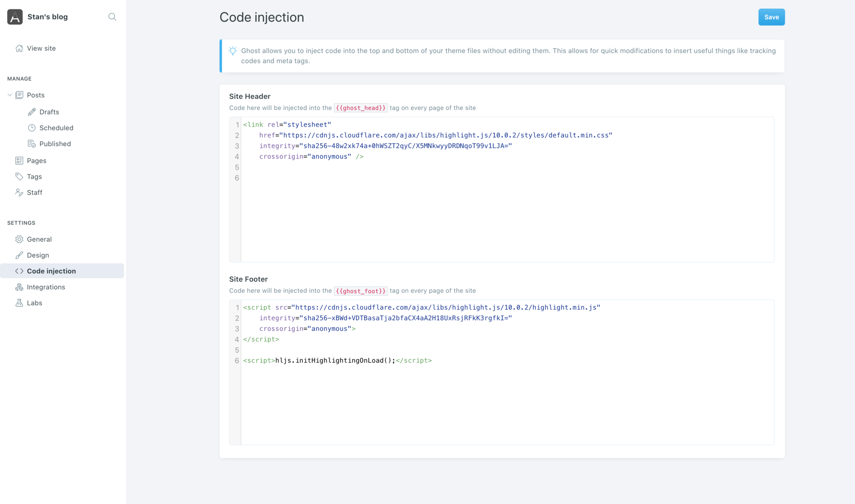The width and height of the screenshot is (855, 504).
Task: Click the Integrations icon in sidebar
Action: [x=19, y=287]
